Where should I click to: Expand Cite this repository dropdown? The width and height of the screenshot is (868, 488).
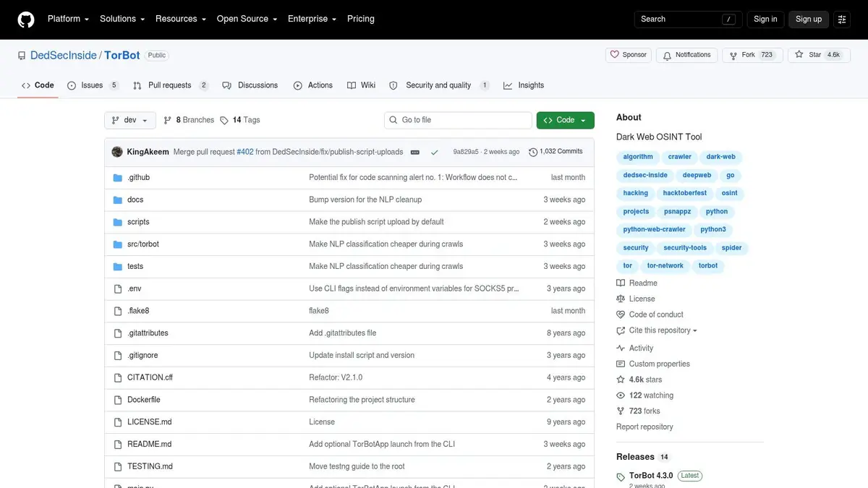[x=657, y=330]
